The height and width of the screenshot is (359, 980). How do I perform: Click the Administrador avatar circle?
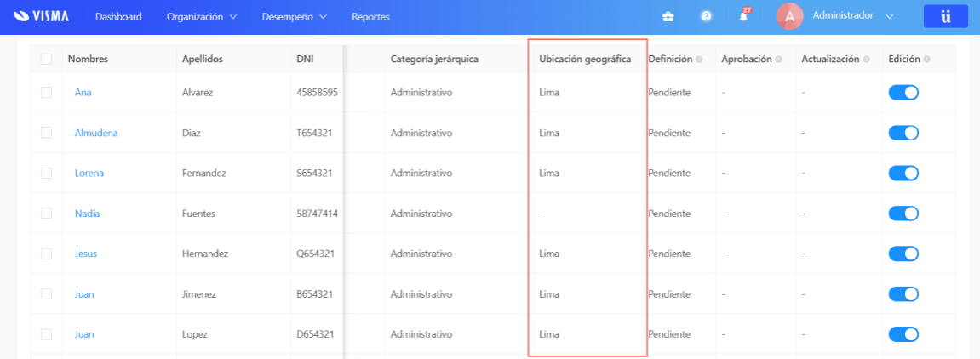click(790, 17)
